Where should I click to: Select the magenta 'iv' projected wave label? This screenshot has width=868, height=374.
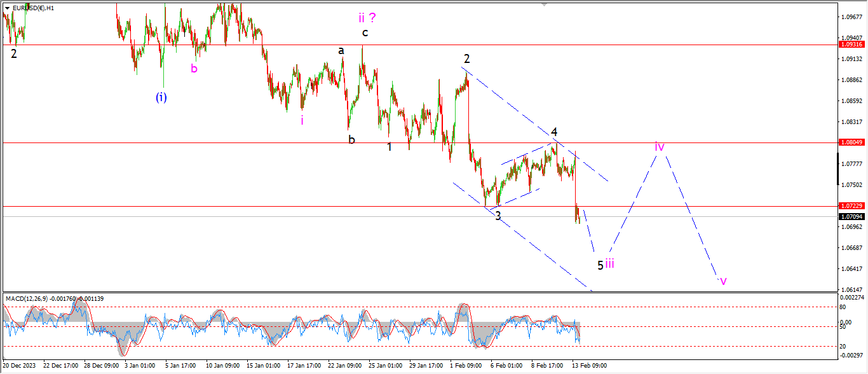(660, 147)
